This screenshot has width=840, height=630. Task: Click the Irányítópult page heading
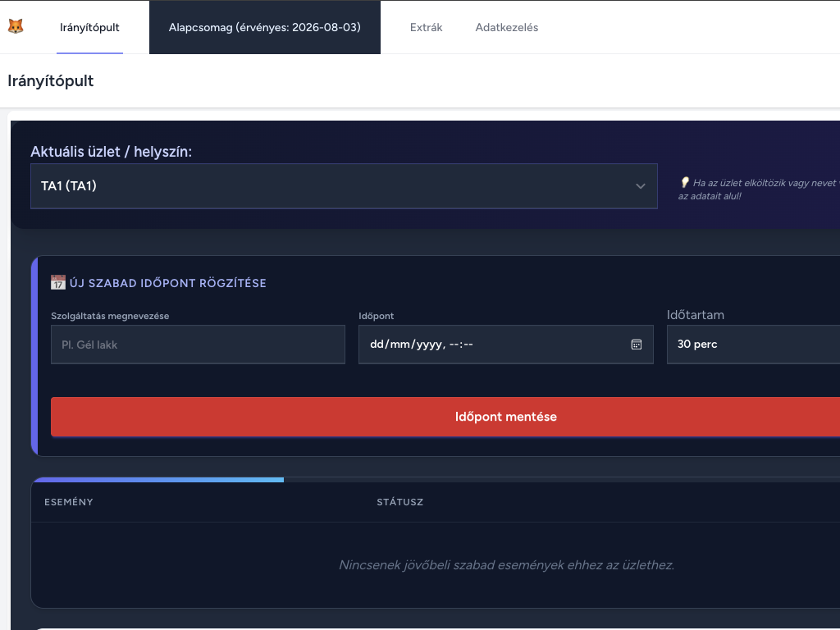(50, 81)
